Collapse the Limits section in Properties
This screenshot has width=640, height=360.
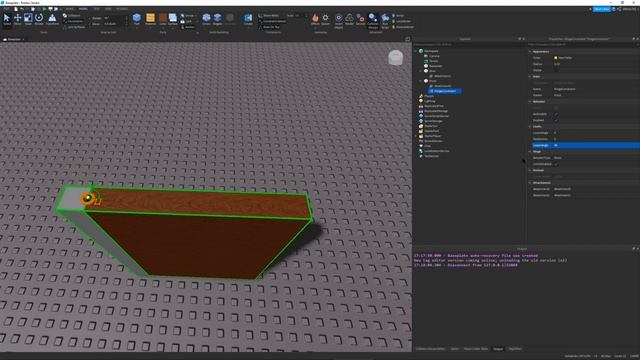[x=530, y=127]
